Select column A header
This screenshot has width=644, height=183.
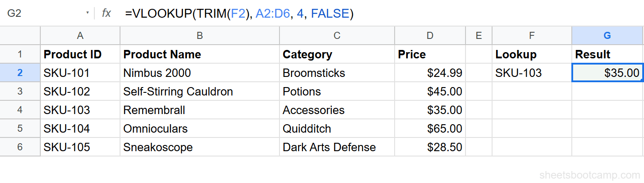point(80,36)
